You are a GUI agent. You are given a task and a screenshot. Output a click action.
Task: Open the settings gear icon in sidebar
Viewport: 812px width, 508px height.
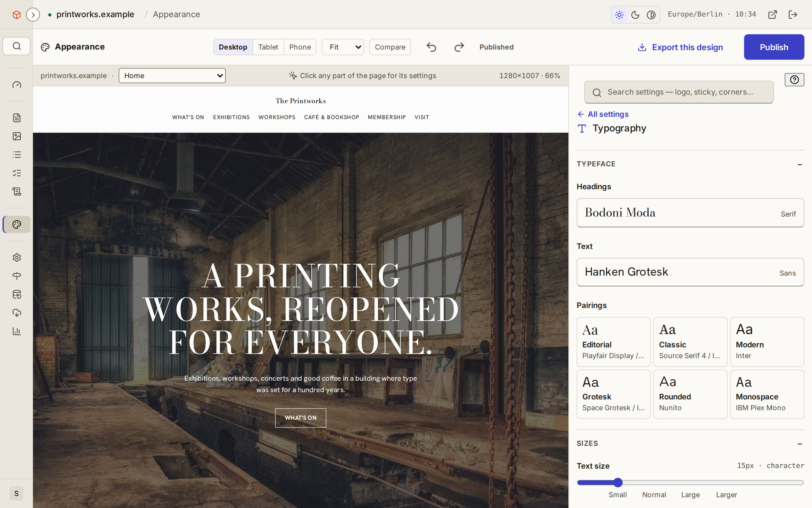[17, 257]
